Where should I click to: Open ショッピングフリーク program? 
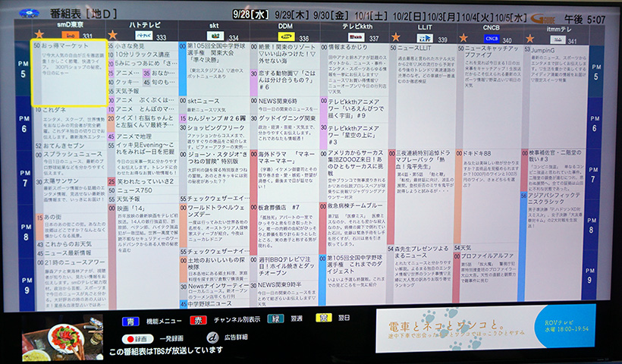[214, 136]
